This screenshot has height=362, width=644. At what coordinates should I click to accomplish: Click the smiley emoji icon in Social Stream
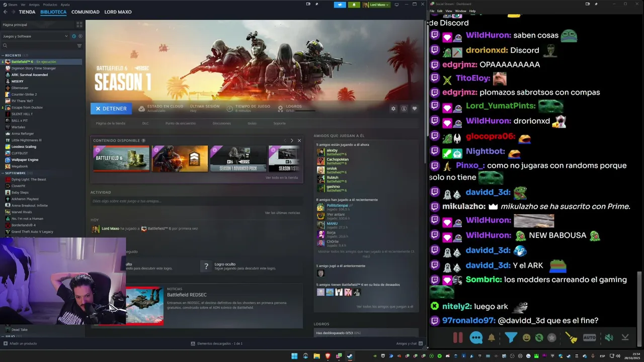(526, 338)
